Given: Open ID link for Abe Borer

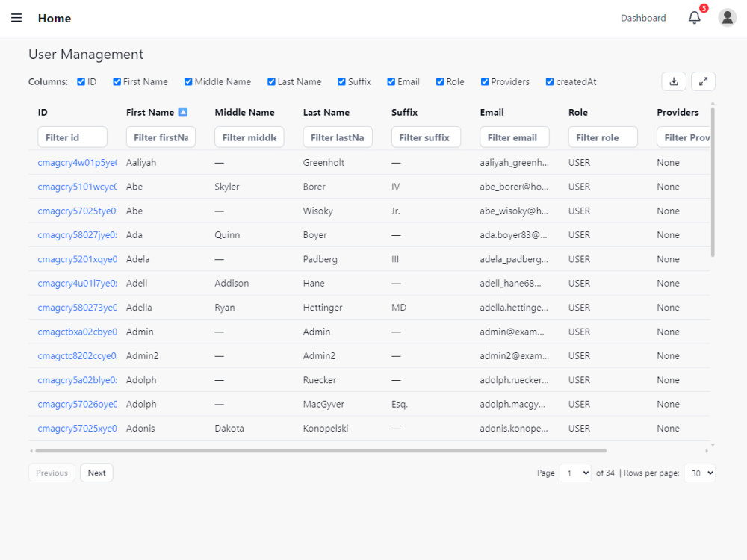Looking at the screenshot, I should coord(77,187).
